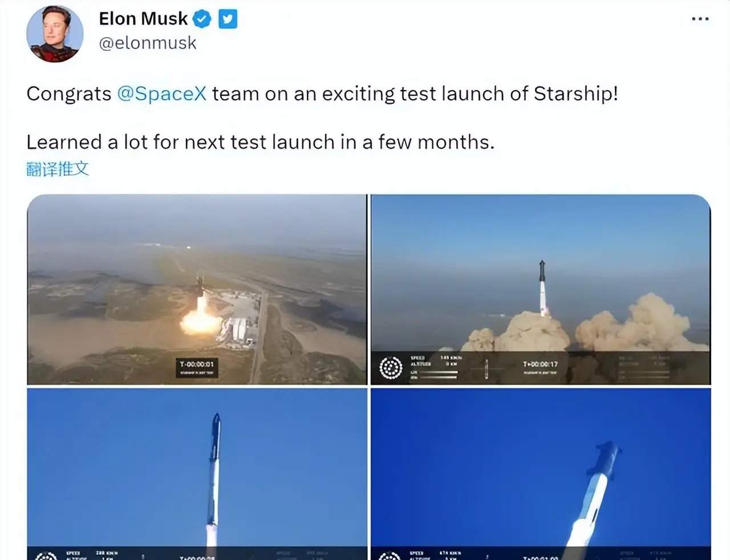The image size is (730, 560).
Task: Click the @elonmusk handle
Action: pos(148,43)
